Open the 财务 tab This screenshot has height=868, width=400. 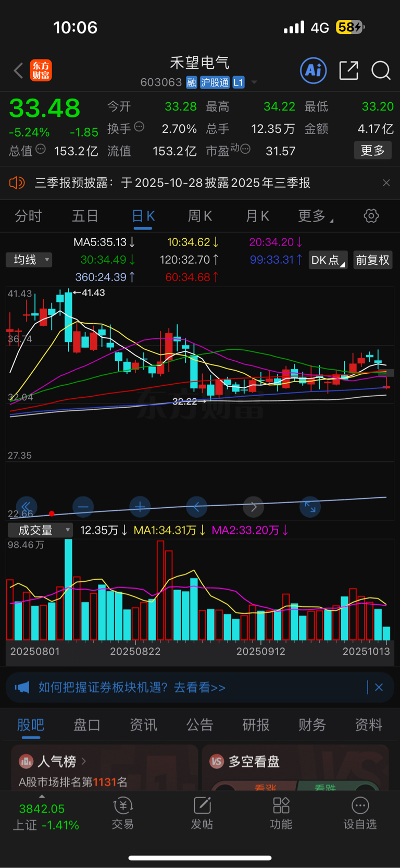tap(312, 725)
